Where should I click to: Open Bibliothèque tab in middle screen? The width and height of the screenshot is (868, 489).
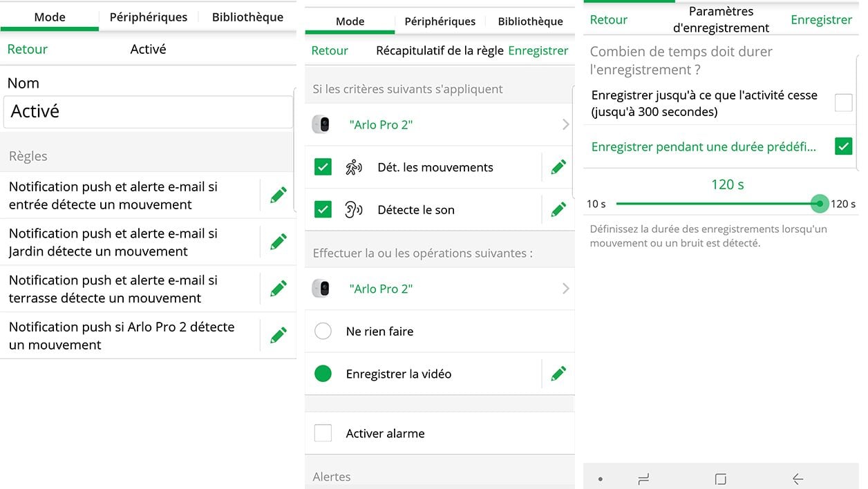click(530, 21)
